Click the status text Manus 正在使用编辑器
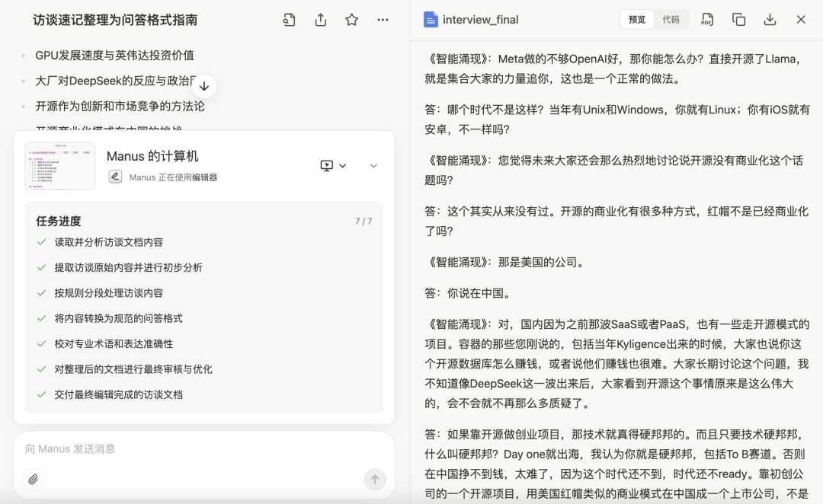This screenshot has width=823, height=504. 173,177
